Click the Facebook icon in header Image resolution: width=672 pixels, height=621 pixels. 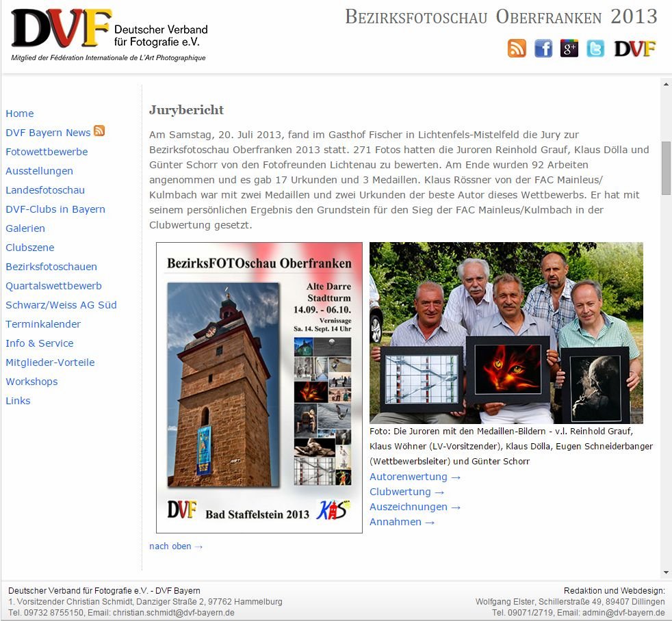point(543,49)
